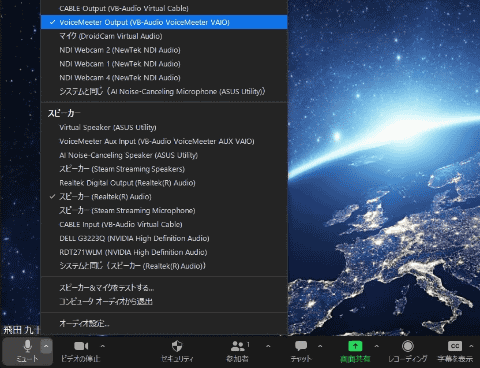480x368 pixels.
Task: Select DroidCam Virtual Audio microphone
Action: pyautogui.click(x=164, y=36)
